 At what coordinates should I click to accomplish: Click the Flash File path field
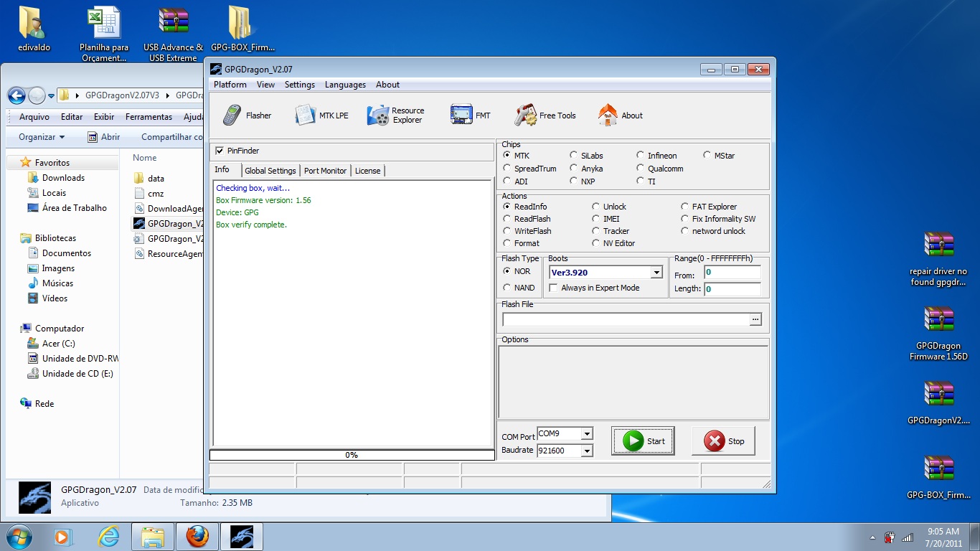click(x=626, y=320)
